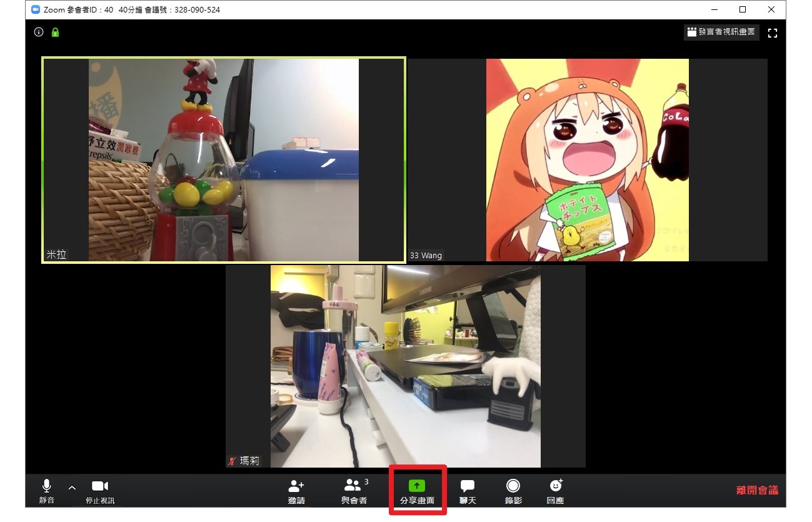812x522 pixels.
Task: Stop the camera using 停止視訊
Action: click(x=100, y=492)
